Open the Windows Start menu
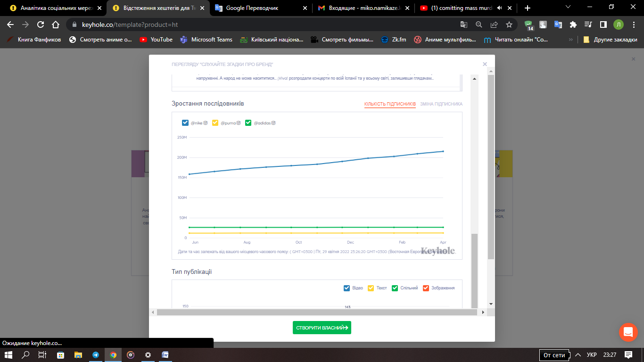 point(8,355)
